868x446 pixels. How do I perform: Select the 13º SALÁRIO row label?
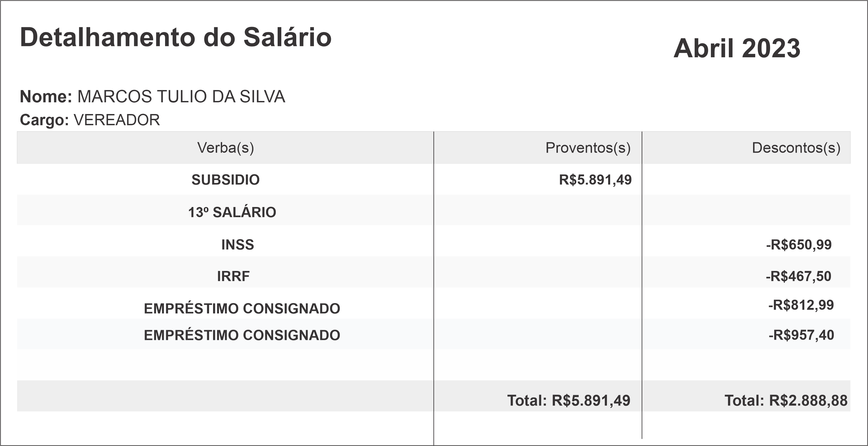(x=232, y=212)
